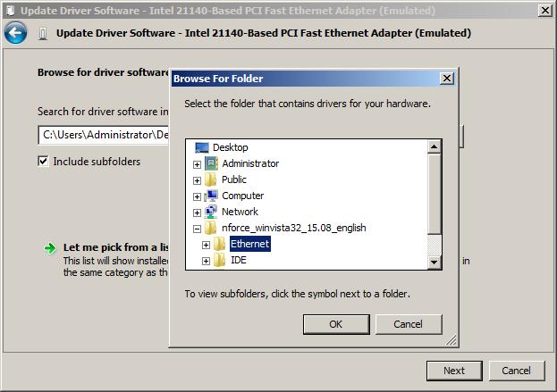Image resolution: width=557 pixels, height=392 pixels.
Task: Select the Administrator tree item
Action: click(x=250, y=163)
